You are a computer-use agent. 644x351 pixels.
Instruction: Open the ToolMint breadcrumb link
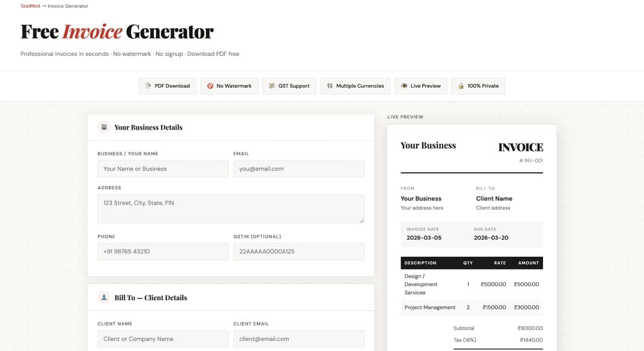pyautogui.click(x=30, y=6)
